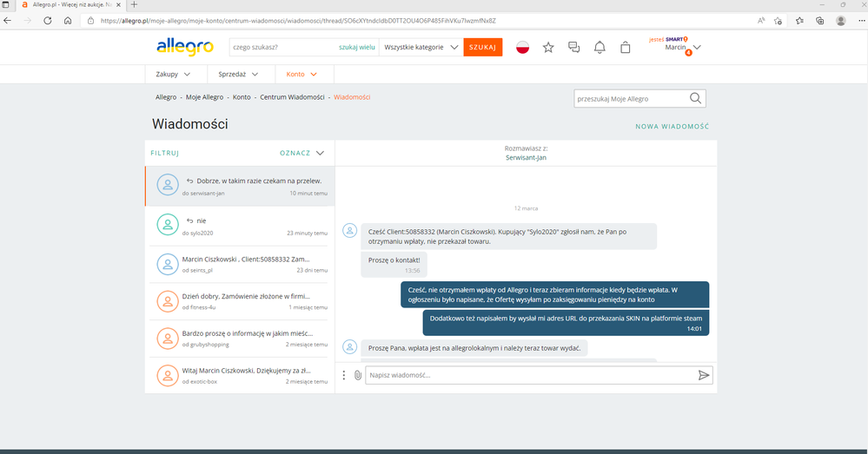
Task: Open conversation from seints_pl
Action: tap(240, 264)
